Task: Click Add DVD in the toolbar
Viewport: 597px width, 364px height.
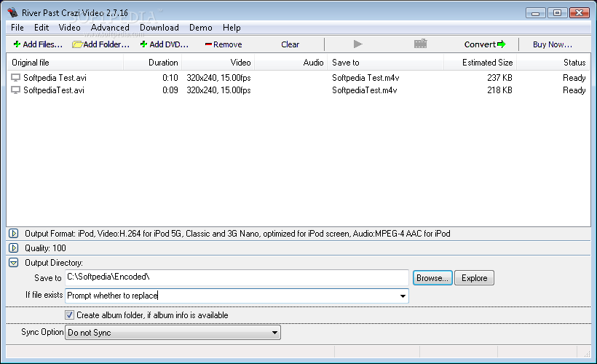Action: tap(165, 44)
